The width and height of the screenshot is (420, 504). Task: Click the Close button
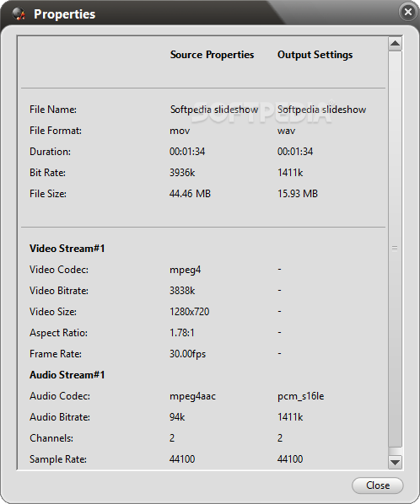(x=378, y=485)
